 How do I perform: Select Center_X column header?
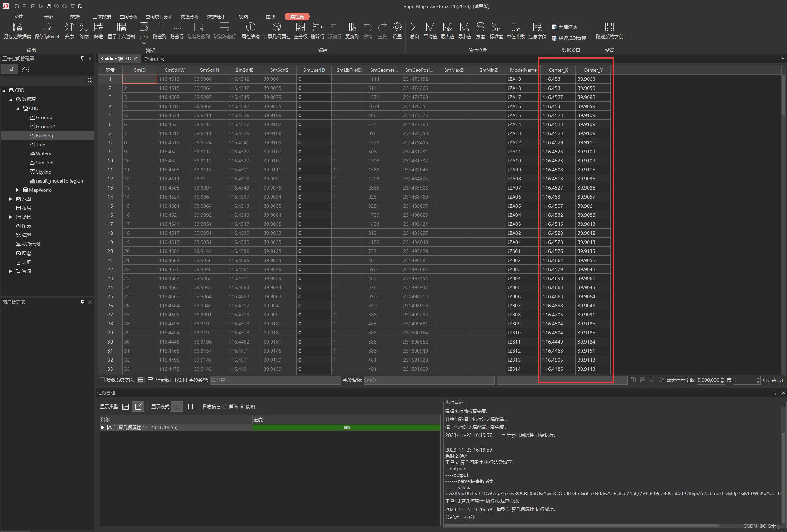[x=558, y=70]
